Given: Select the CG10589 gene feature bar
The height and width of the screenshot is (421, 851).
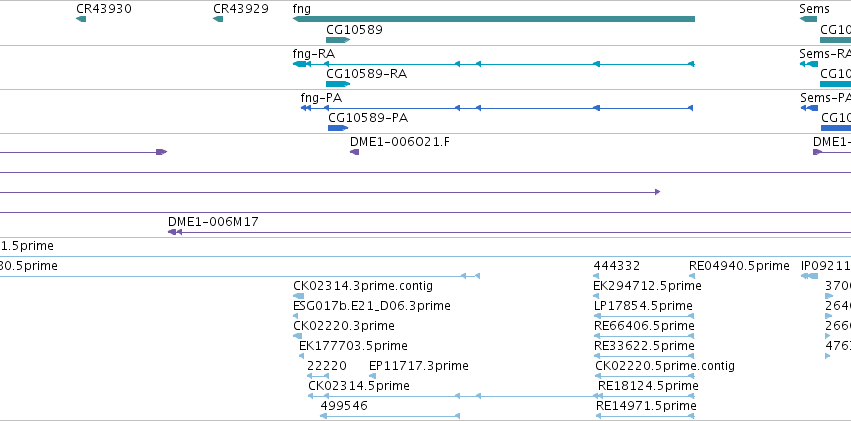Looking at the screenshot, I should [x=338, y=40].
